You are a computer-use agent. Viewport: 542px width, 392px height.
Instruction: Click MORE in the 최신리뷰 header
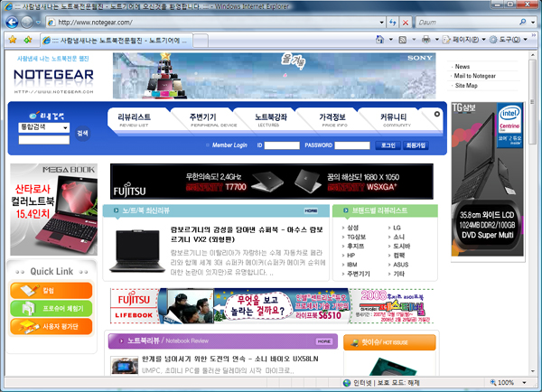pos(311,210)
